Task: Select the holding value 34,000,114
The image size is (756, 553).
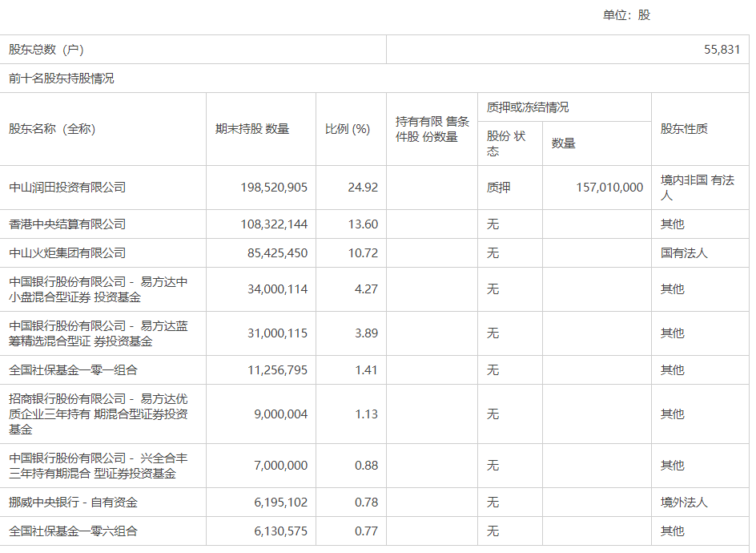Action: (273, 289)
